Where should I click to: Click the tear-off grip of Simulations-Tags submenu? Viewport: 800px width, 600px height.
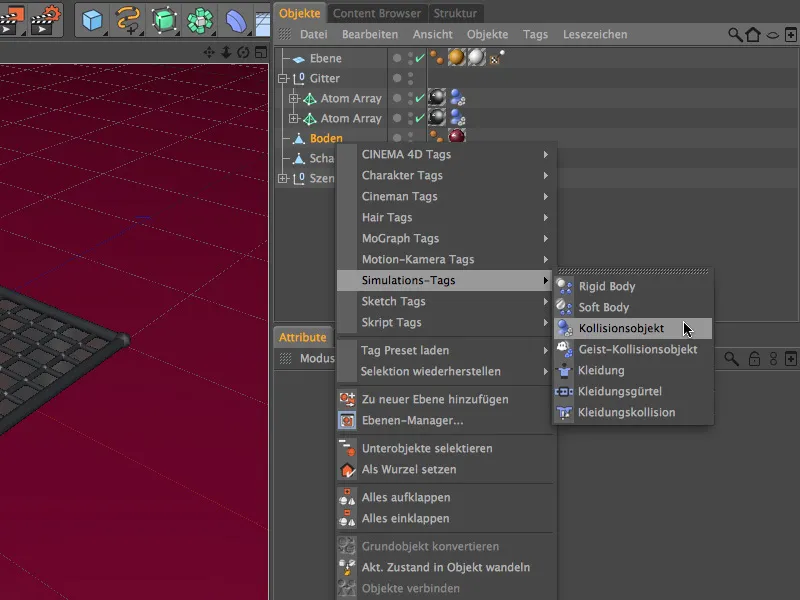click(x=633, y=271)
